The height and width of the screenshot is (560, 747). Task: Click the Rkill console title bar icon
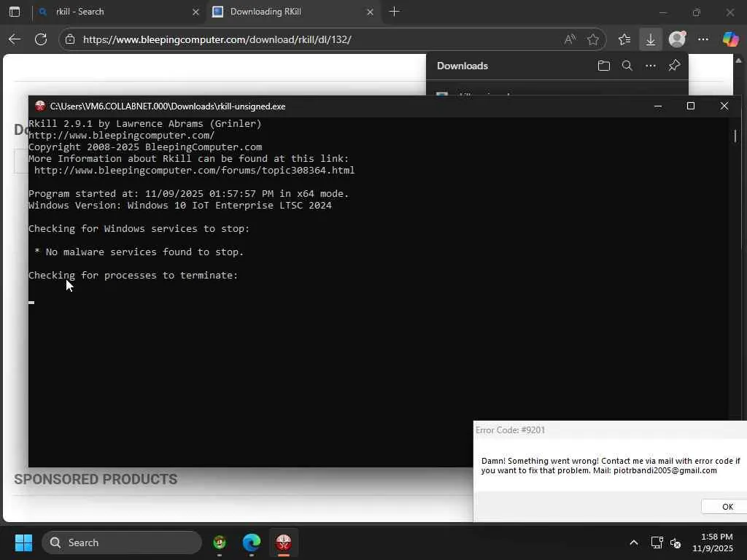(40, 106)
